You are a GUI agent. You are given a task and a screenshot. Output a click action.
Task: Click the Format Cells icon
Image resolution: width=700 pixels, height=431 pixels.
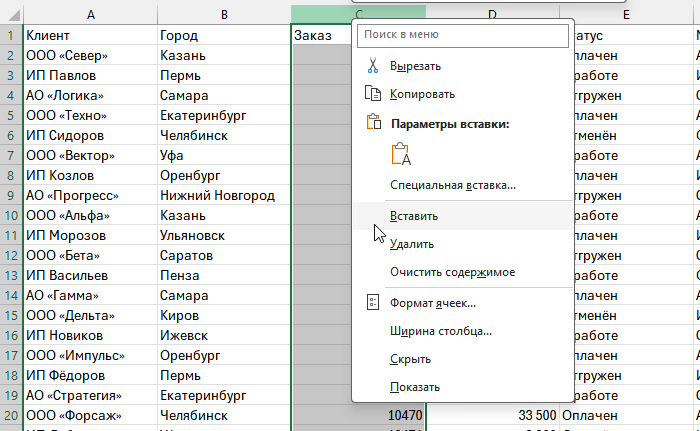pyautogui.click(x=374, y=303)
